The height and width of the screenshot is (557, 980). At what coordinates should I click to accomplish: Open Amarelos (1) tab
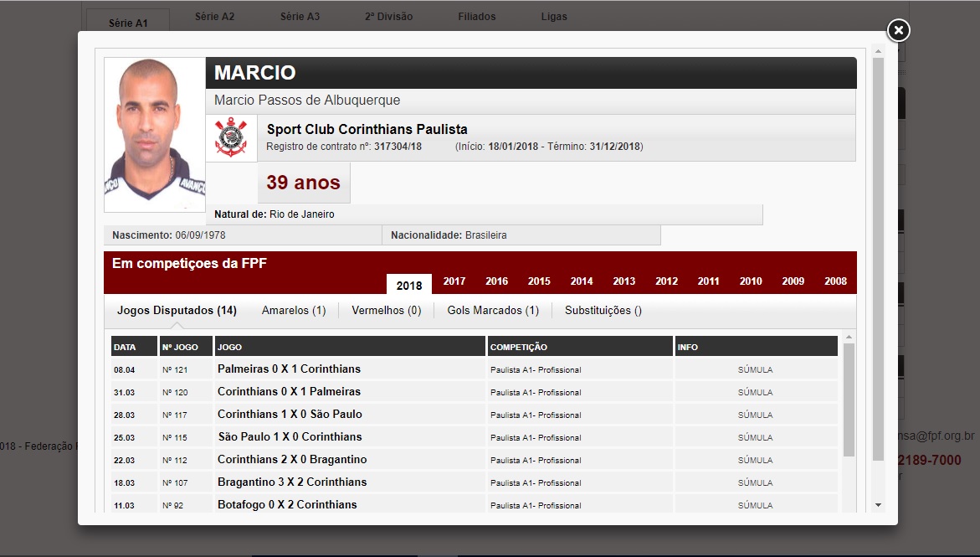294,311
